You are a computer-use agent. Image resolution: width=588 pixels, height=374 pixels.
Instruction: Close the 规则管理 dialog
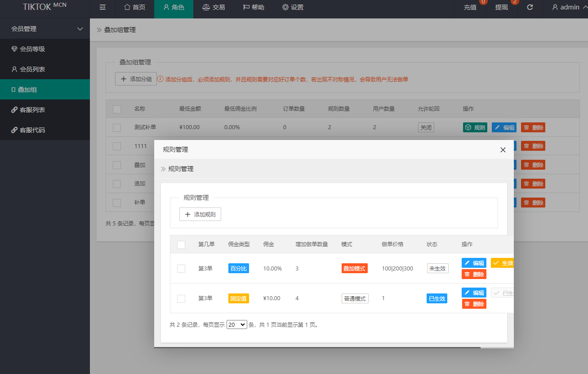coord(503,150)
